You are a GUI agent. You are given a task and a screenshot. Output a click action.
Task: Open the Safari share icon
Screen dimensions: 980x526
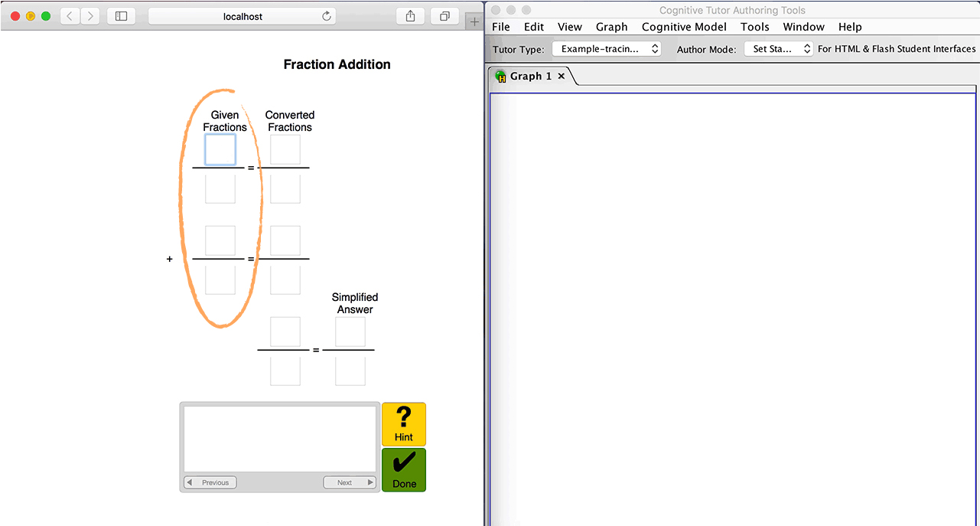click(x=411, y=16)
